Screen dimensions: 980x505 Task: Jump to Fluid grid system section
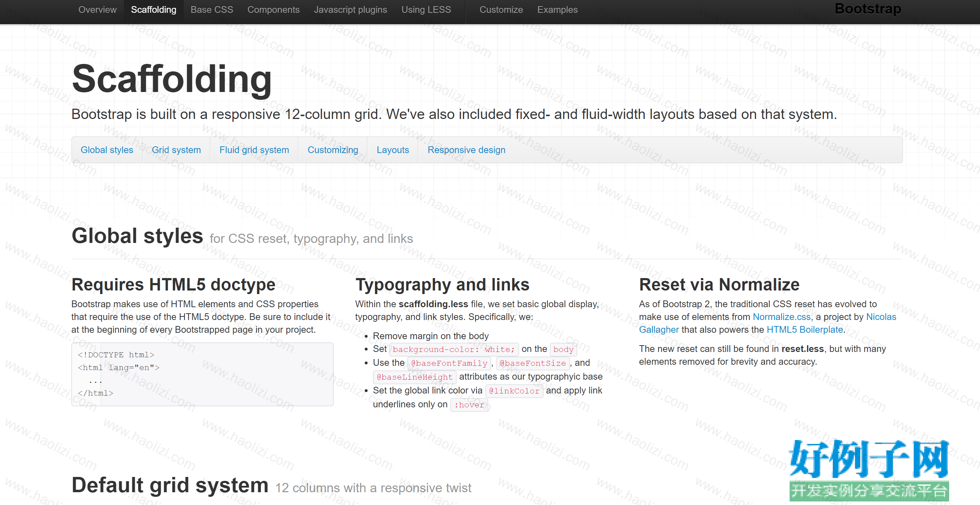click(254, 150)
